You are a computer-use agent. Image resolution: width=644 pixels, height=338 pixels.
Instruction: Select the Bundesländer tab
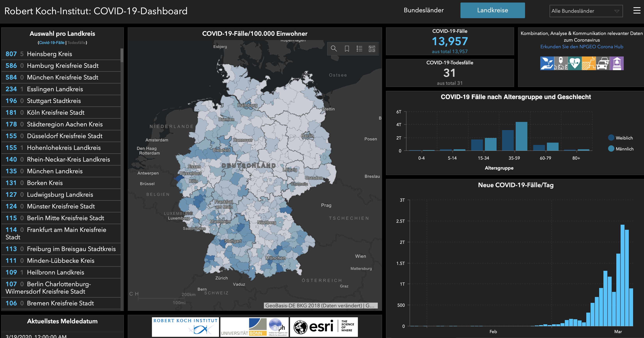click(423, 10)
